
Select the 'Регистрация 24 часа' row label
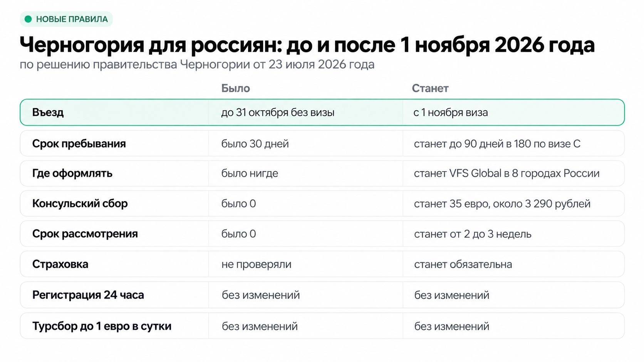tap(88, 295)
